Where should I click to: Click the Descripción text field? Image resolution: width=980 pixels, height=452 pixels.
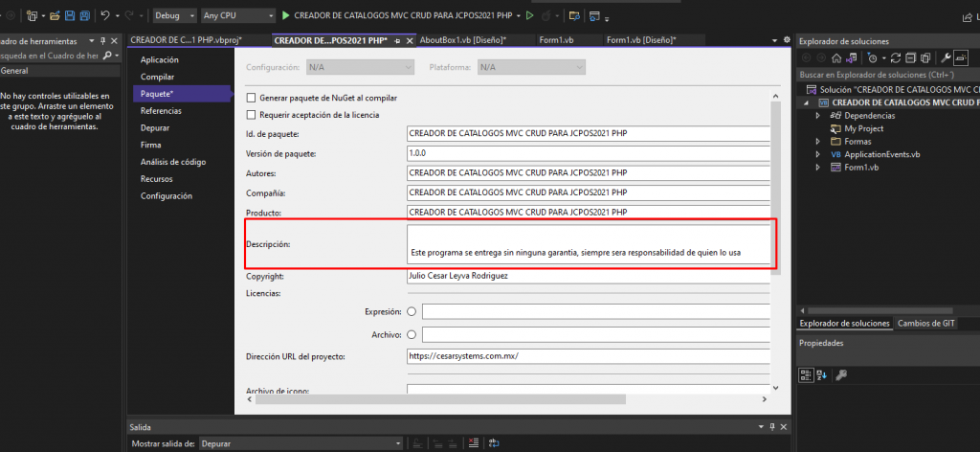[588, 244]
